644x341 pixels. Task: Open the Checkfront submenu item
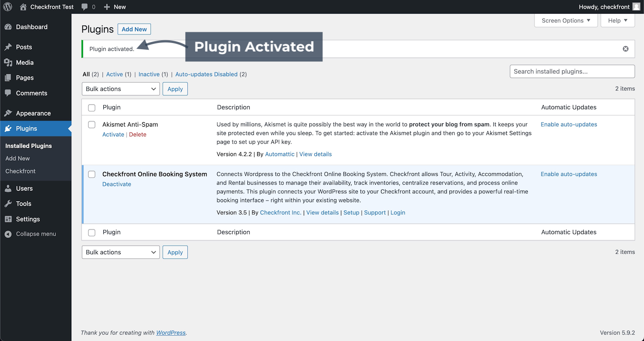(x=21, y=171)
